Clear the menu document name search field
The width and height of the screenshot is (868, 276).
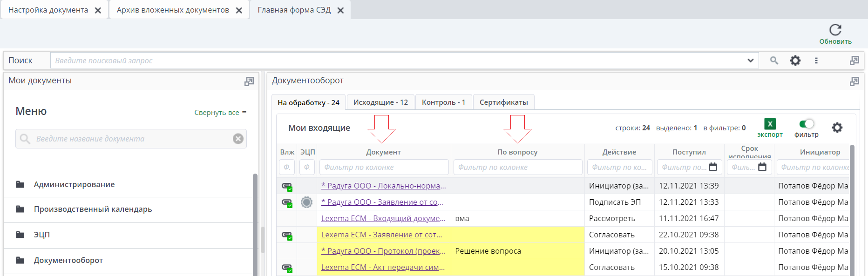click(238, 139)
